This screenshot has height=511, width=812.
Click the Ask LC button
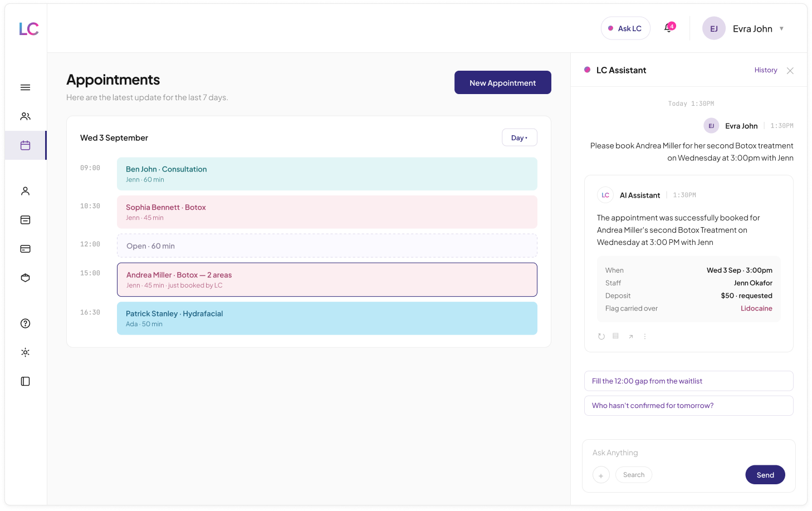pos(625,28)
